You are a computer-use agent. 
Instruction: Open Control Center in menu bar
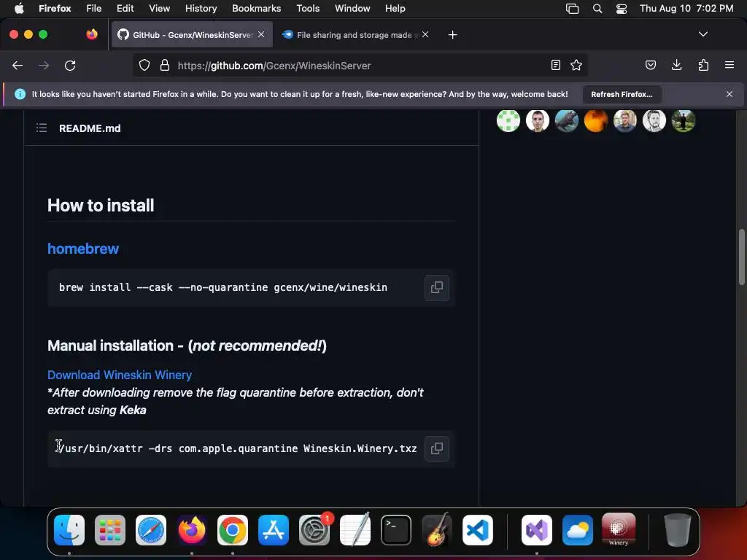click(622, 8)
